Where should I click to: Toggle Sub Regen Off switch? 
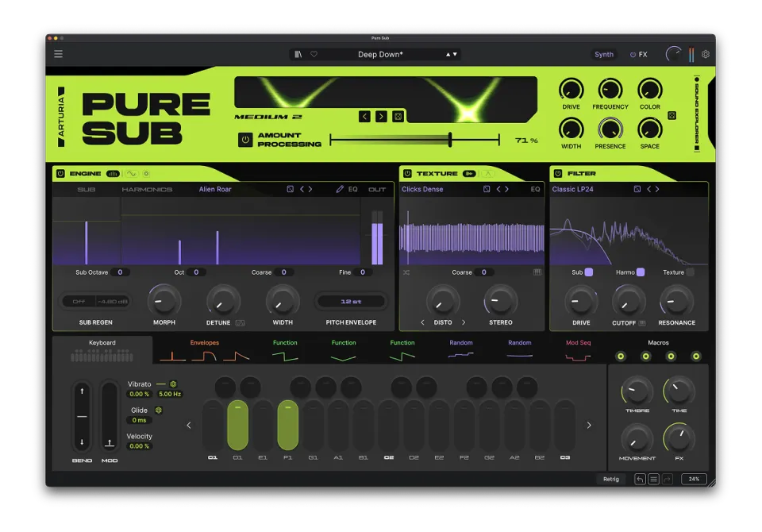point(79,302)
